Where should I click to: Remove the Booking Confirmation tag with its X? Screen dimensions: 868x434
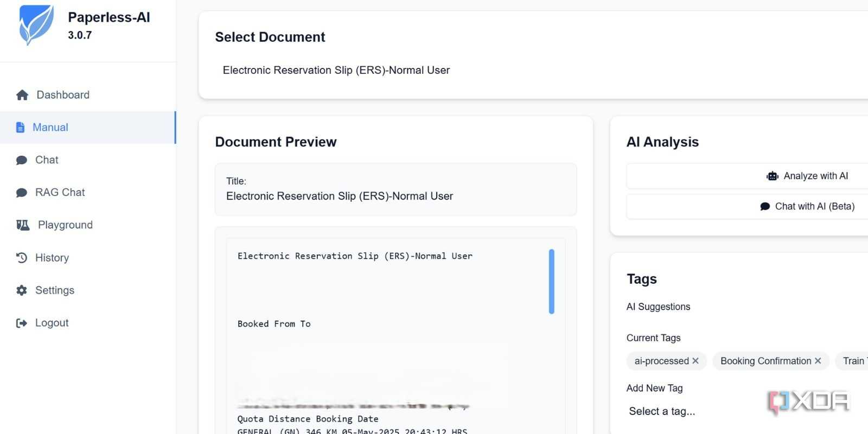point(818,361)
